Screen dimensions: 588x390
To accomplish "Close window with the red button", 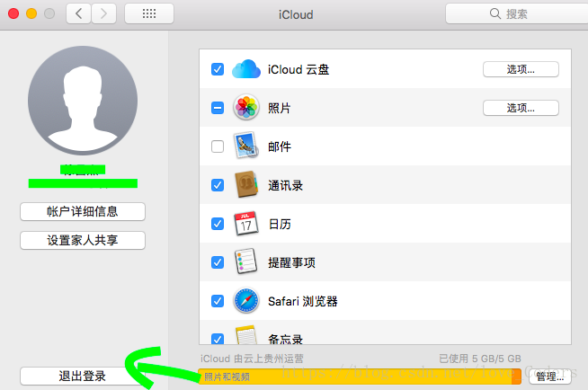I will click(13, 13).
